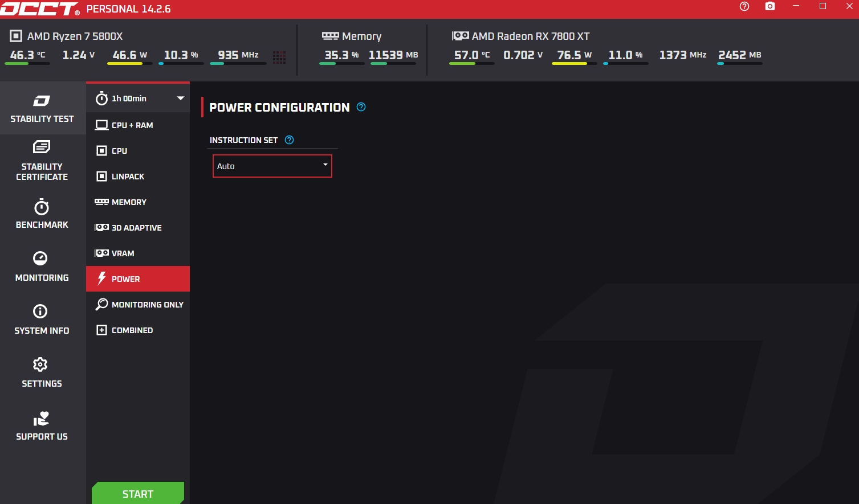
Task: Select the Linpack test
Action: tap(138, 177)
